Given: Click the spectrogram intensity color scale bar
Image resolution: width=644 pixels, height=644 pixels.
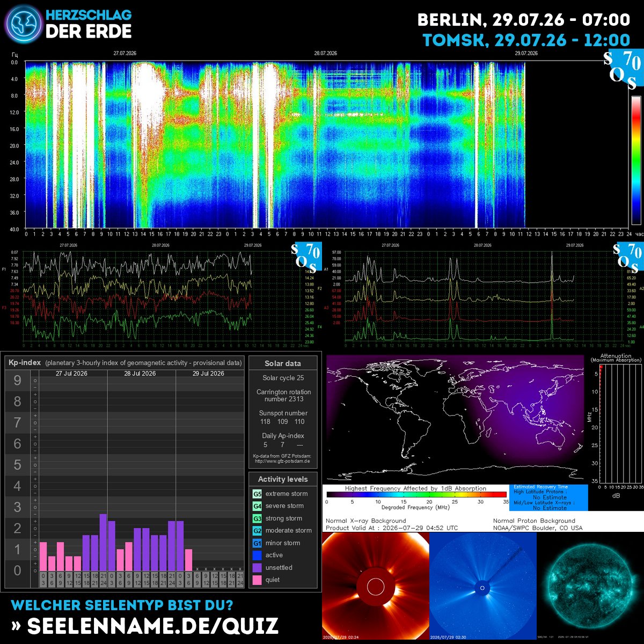Looking at the screenshot, I should click(x=636, y=160).
